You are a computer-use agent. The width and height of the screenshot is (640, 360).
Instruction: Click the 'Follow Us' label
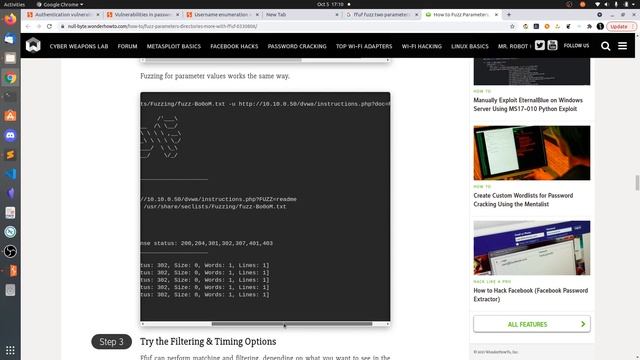click(x=576, y=45)
